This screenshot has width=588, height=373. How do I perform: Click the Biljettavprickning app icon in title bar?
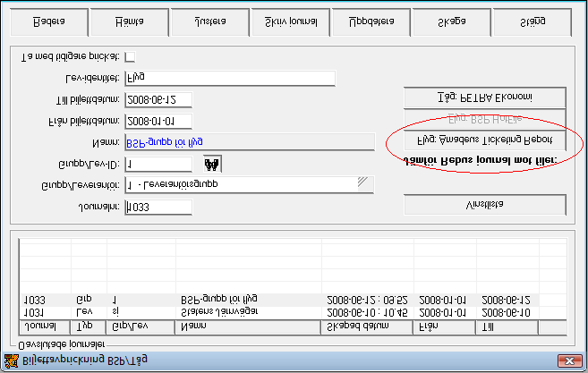12,360
